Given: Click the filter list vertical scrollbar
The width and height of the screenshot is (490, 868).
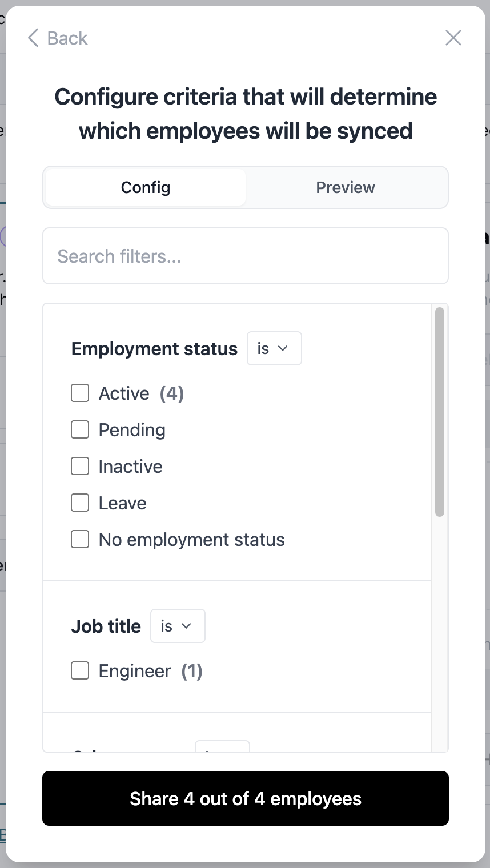Looking at the screenshot, I should [x=439, y=411].
